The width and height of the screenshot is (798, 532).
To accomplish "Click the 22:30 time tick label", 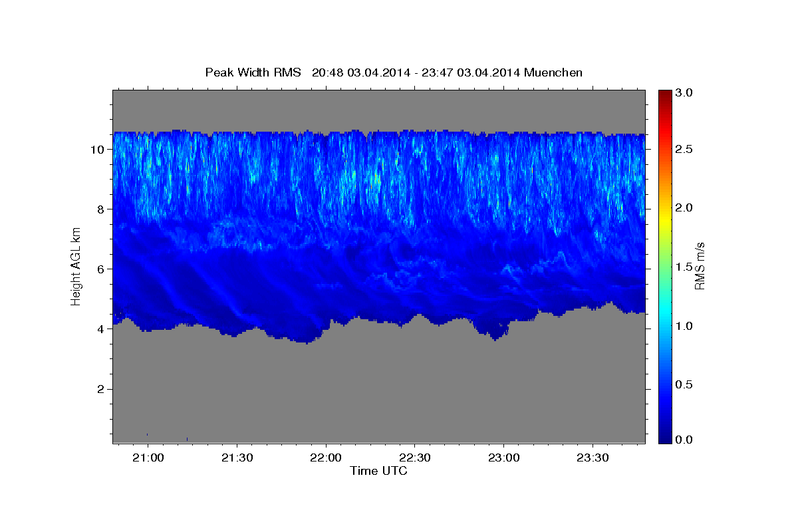I will (x=414, y=458).
